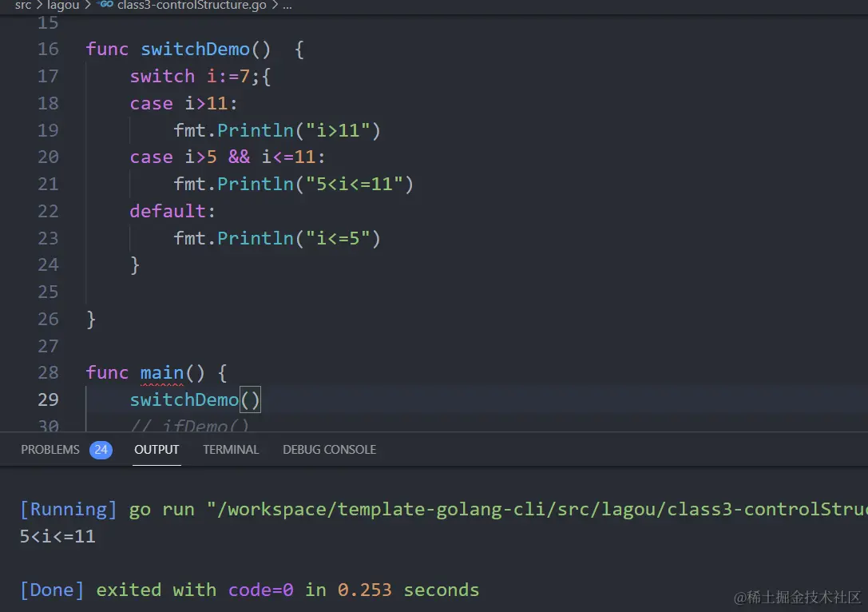Viewport: 868px width, 612px height.
Task: Click the '5<i<=11' output result
Action: tap(57, 536)
